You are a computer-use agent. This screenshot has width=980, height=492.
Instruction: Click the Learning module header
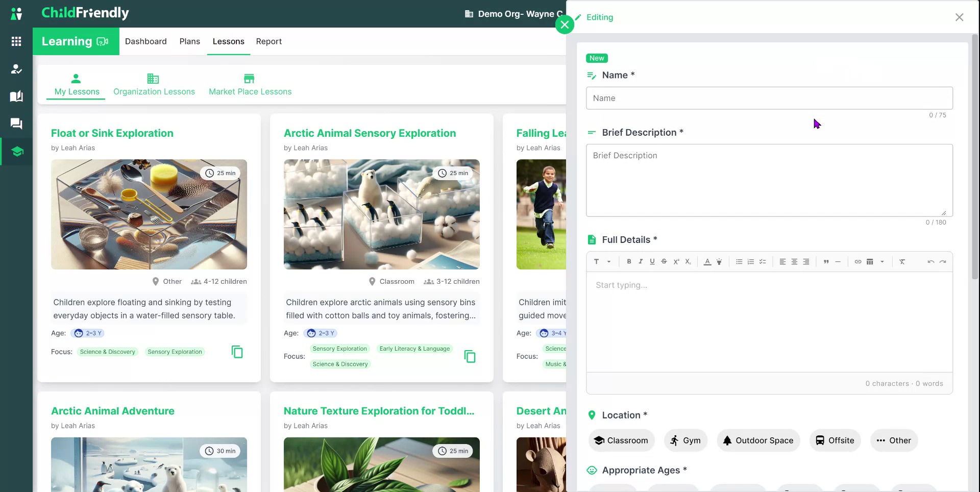pos(76,41)
